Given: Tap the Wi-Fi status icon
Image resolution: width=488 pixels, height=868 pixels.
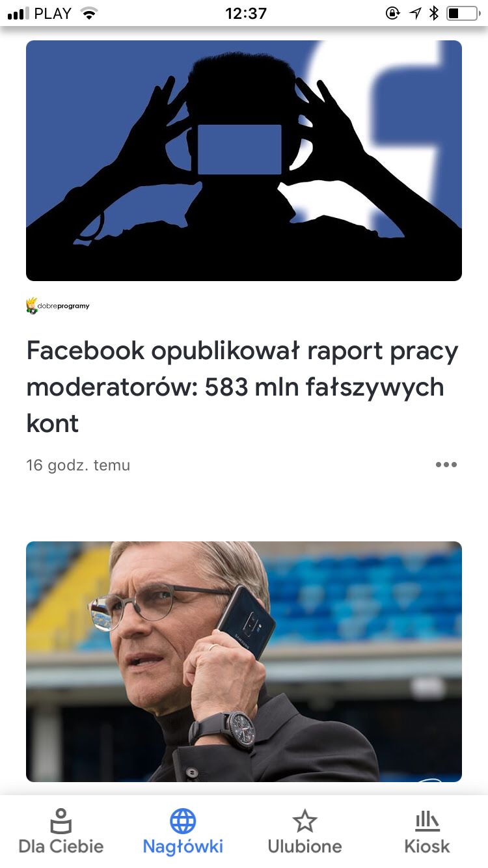Looking at the screenshot, I should [89, 13].
